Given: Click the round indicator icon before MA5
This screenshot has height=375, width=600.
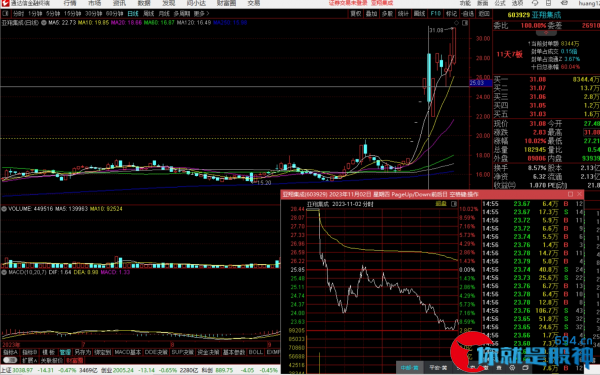Looking at the screenshot, I should 44,23.
